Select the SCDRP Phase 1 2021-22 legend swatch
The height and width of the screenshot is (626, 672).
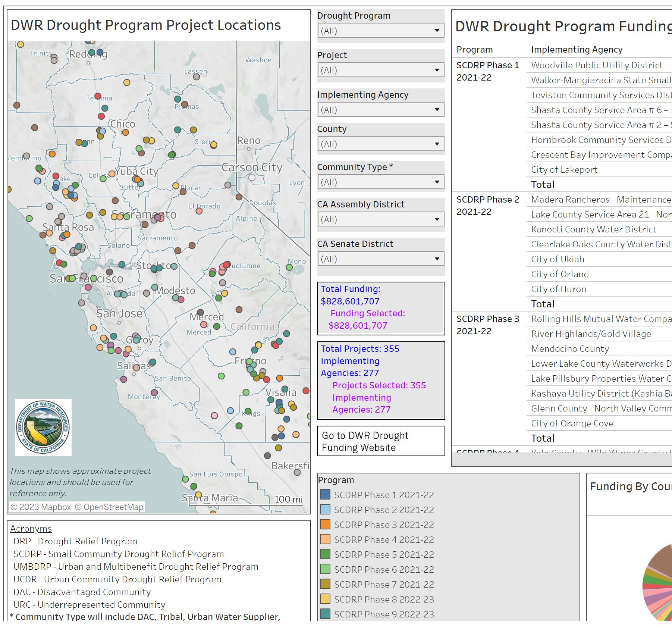tap(325, 495)
